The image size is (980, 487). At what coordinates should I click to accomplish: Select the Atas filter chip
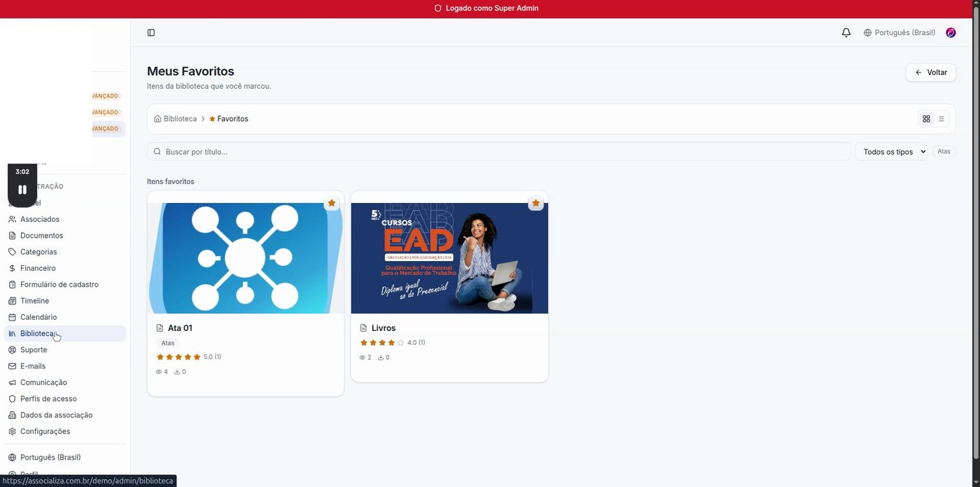(x=944, y=152)
